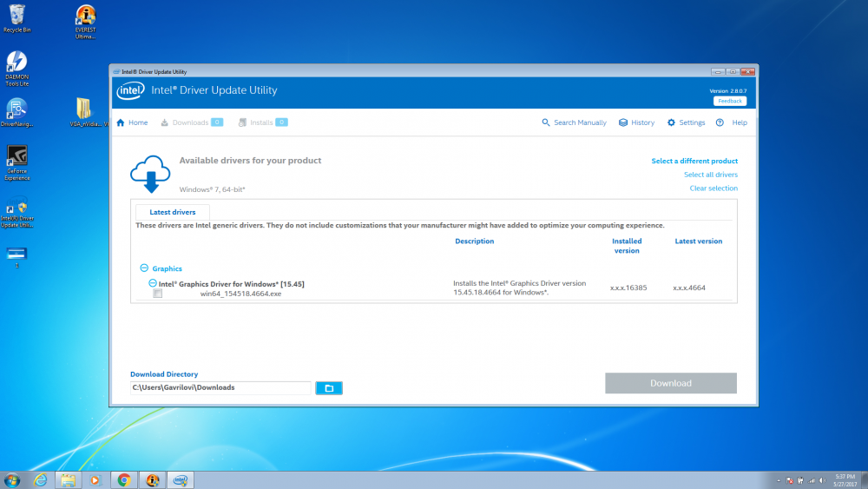
Task: Click installed version x.x.x.16385 value
Action: [628, 287]
